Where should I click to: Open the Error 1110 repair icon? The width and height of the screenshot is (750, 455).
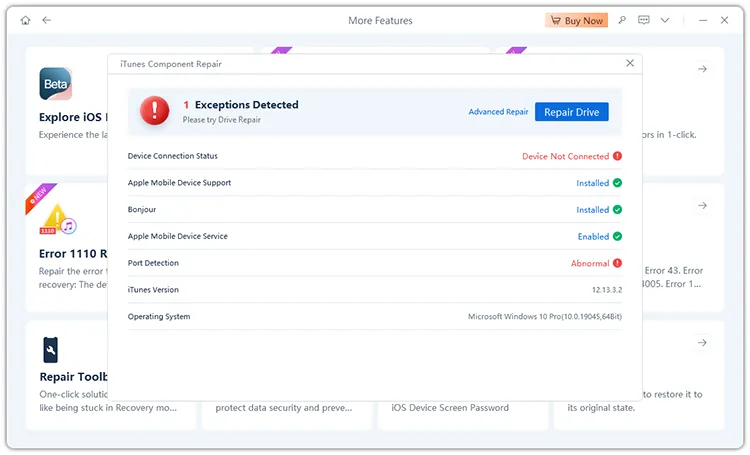point(58,220)
